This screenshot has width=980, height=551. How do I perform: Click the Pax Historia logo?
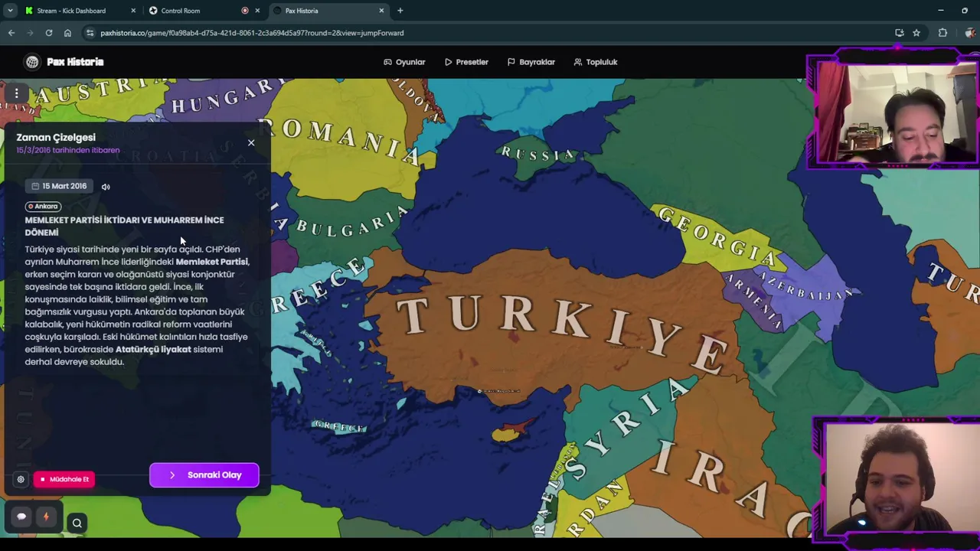click(64, 62)
